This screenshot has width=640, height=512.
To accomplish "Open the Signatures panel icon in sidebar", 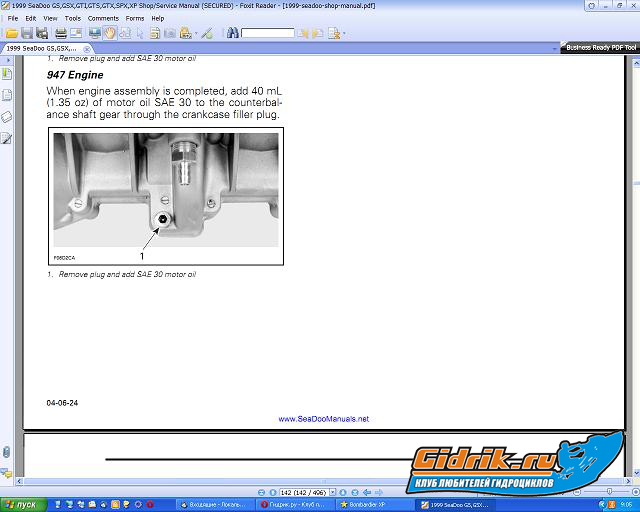I will (7, 137).
